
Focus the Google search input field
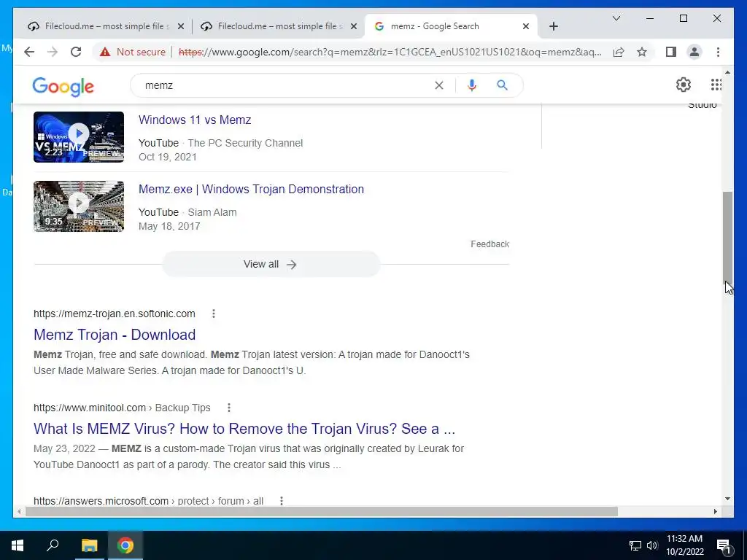(x=286, y=85)
